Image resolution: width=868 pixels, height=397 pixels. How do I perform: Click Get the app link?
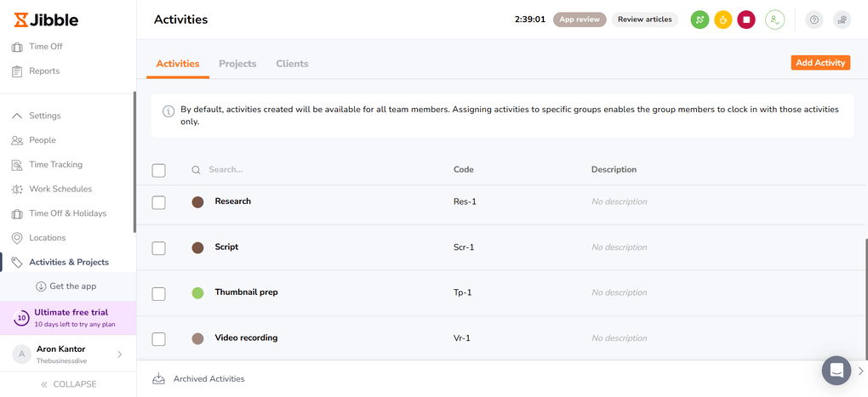pyautogui.click(x=72, y=286)
